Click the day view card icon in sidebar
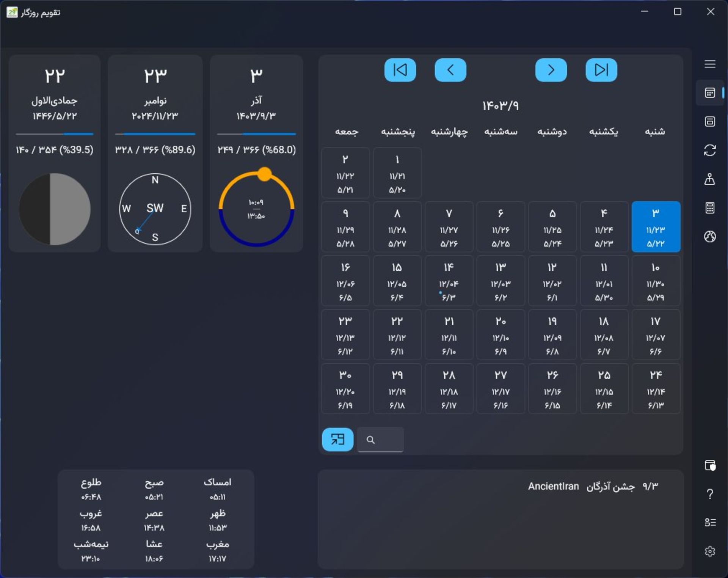 click(710, 121)
